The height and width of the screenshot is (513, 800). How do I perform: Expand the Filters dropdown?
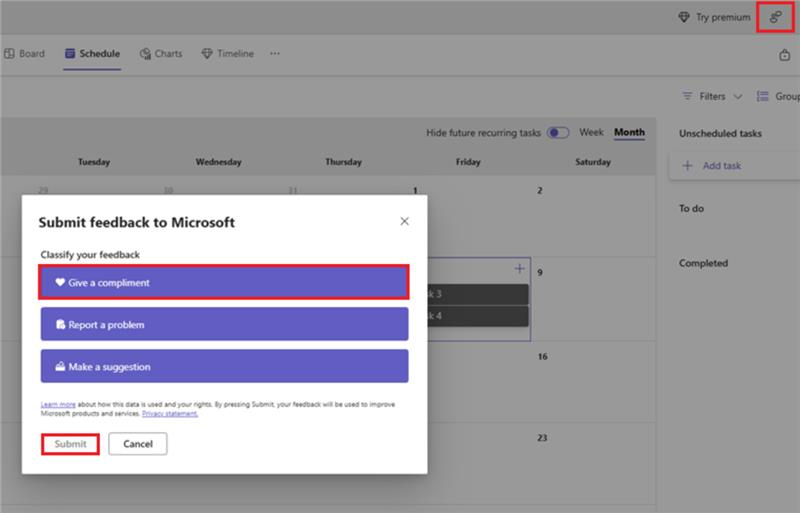[712, 96]
